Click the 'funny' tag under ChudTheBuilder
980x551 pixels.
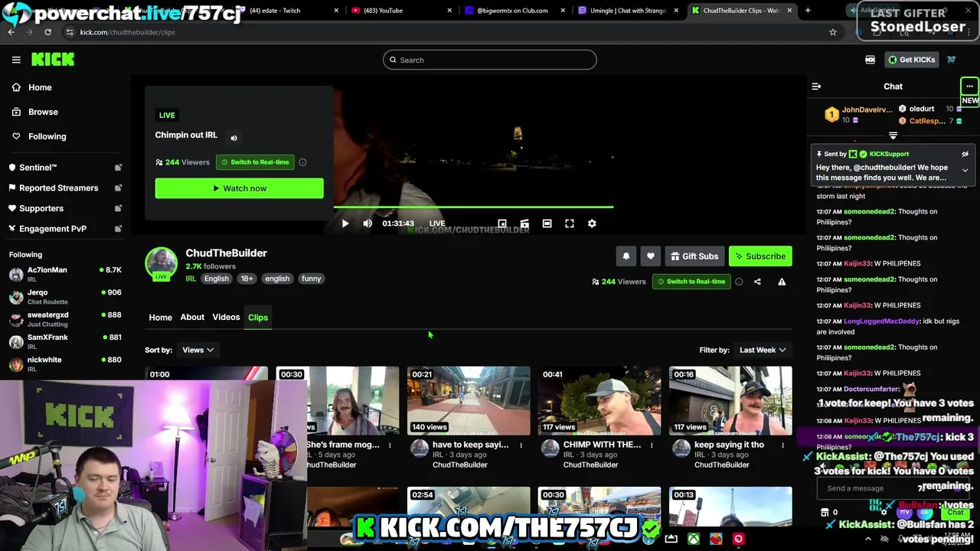(x=311, y=279)
